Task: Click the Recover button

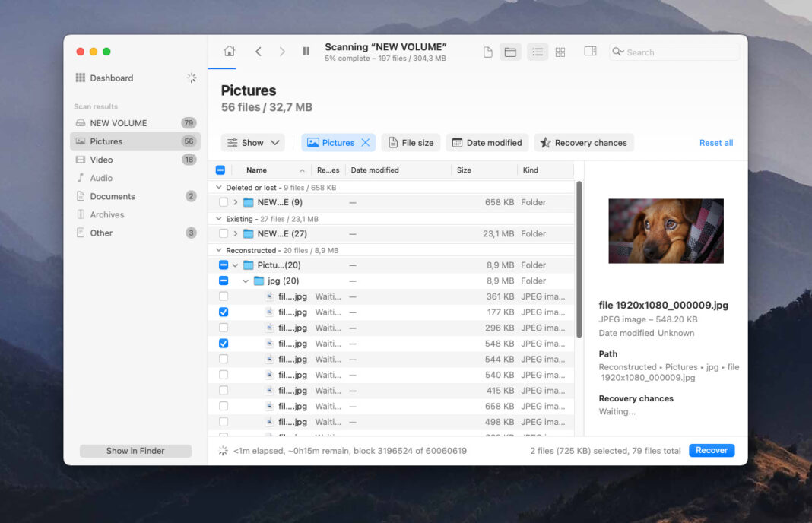Action: (x=711, y=450)
